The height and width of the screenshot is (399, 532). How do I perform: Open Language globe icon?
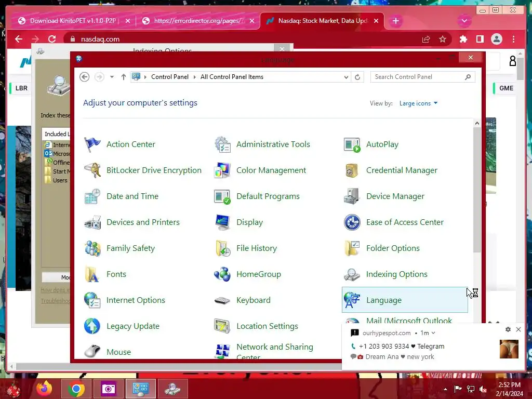[352, 300]
